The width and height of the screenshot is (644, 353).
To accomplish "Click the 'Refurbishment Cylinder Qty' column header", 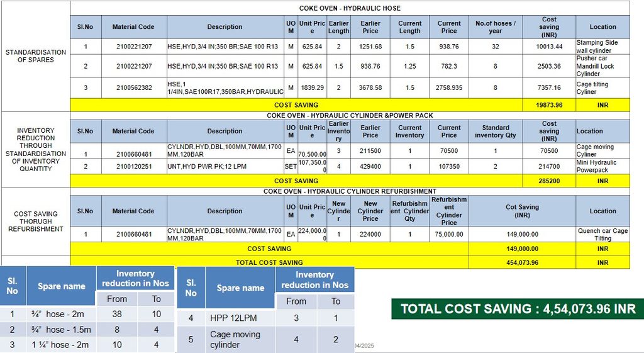I will coord(410,211).
